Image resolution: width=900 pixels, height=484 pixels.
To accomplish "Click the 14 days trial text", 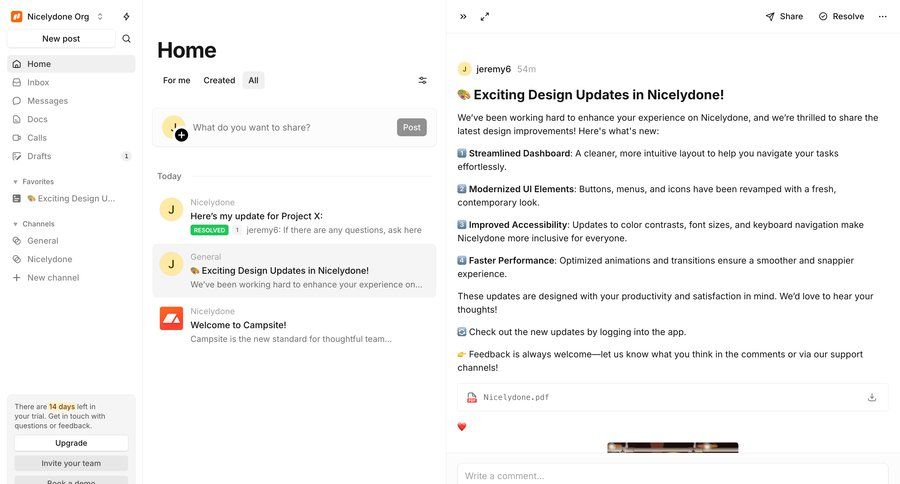I will 61,406.
